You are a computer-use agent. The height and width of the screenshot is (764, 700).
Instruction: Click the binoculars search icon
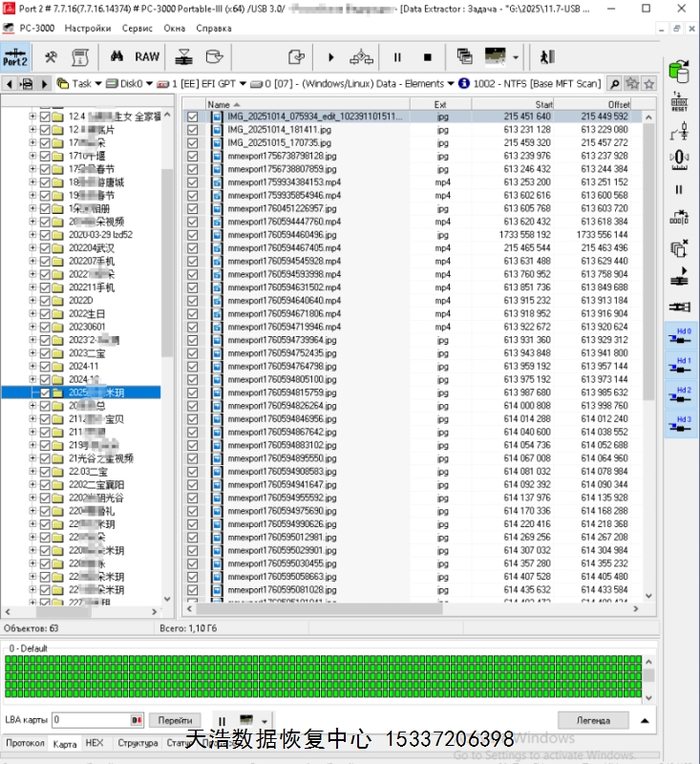[117, 57]
